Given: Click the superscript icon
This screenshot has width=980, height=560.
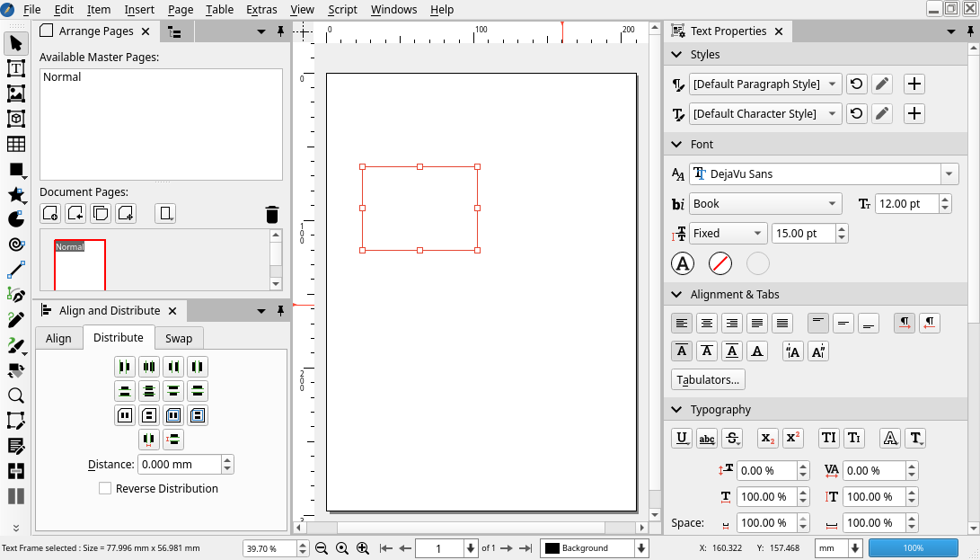Looking at the screenshot, I should 792,439.
